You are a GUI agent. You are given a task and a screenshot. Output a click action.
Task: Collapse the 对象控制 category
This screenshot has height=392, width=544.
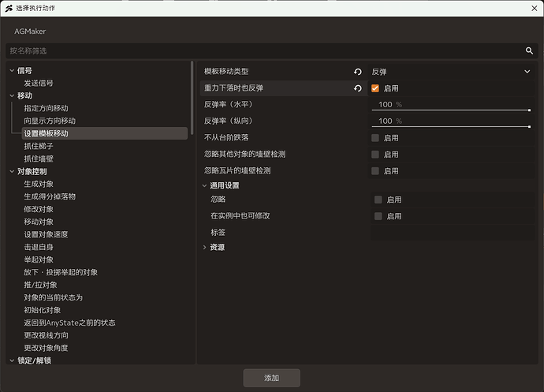click(x=12, y=171)
